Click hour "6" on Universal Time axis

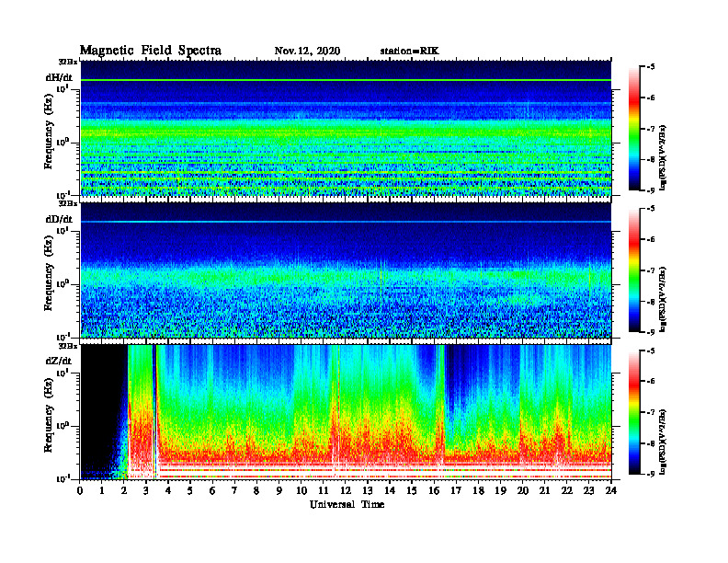coord(212,491)
